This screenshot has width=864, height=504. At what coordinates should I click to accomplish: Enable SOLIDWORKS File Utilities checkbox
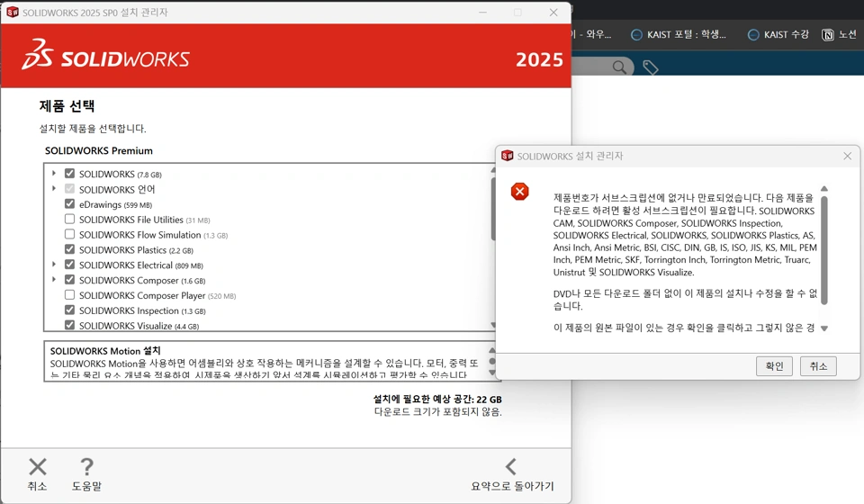[x=69, y=219]
